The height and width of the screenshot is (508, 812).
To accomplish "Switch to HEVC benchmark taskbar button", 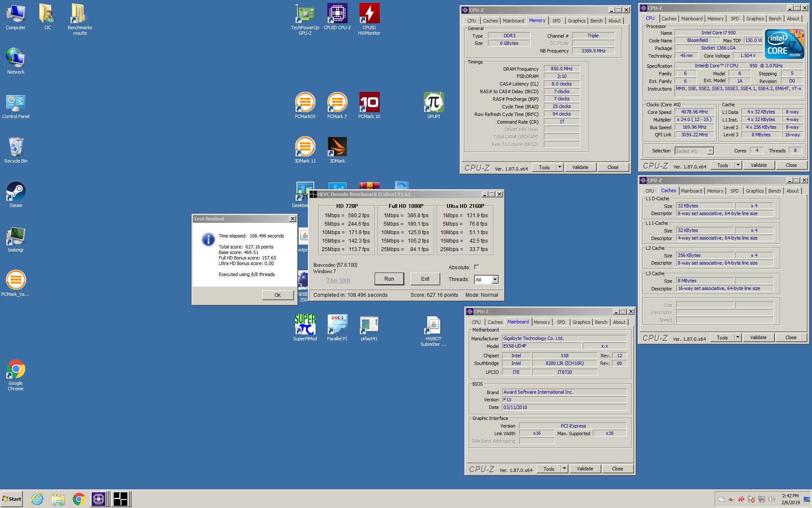I will [x=120, y=499].
